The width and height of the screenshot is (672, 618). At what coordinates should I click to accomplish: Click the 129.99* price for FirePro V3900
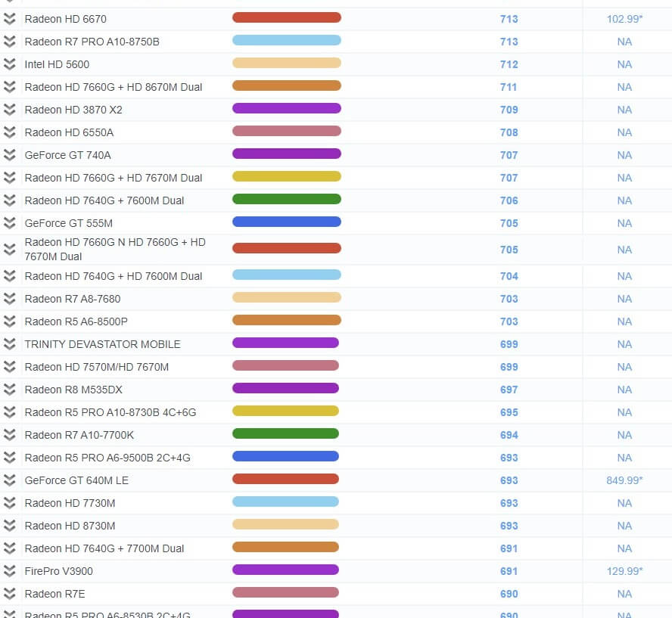[x=624, y=571]
